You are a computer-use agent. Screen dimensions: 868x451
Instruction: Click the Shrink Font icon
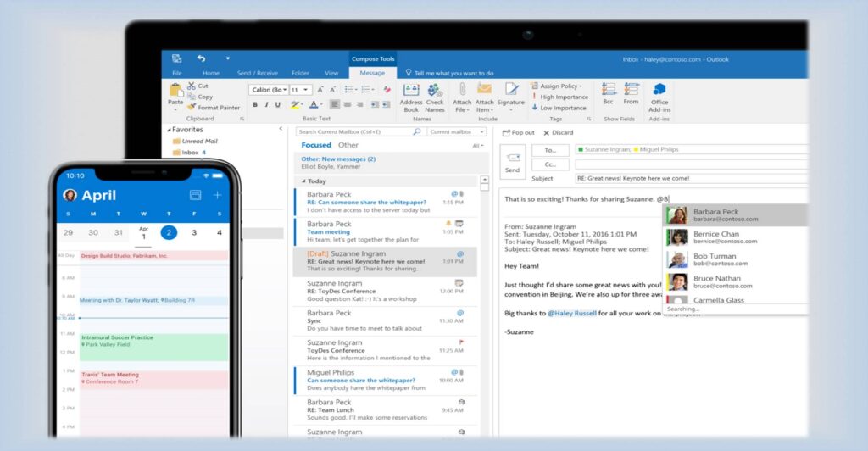pos(332,90)
